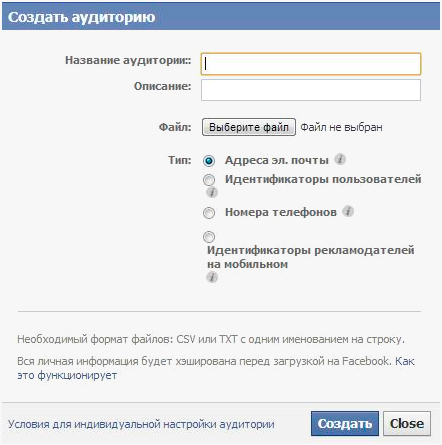This screenshot has width=442, height=445.
Task: Focus the Название аудитории input field
Action: click(x=311, y=64)
